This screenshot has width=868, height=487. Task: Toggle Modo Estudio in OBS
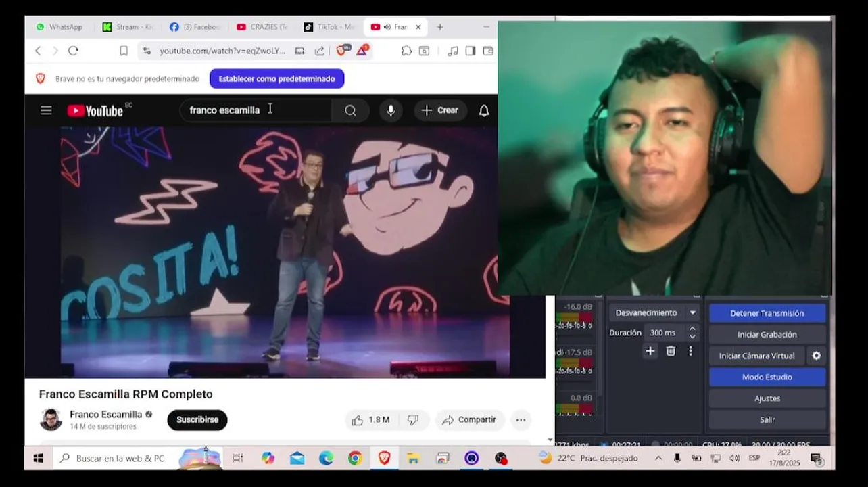click(767, 377)
